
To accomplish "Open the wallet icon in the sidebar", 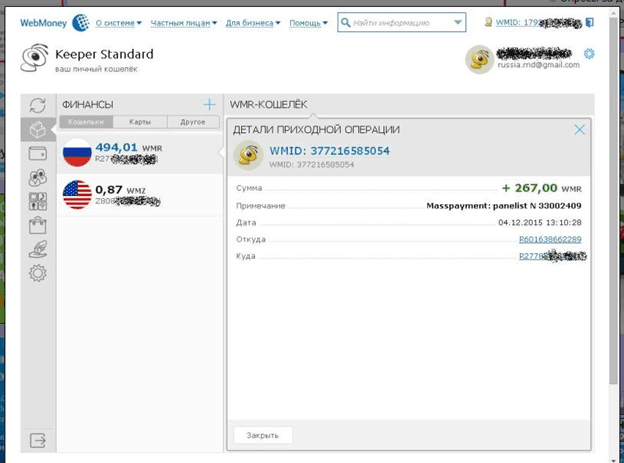I will pyautogui.click(x=38, y=154).
